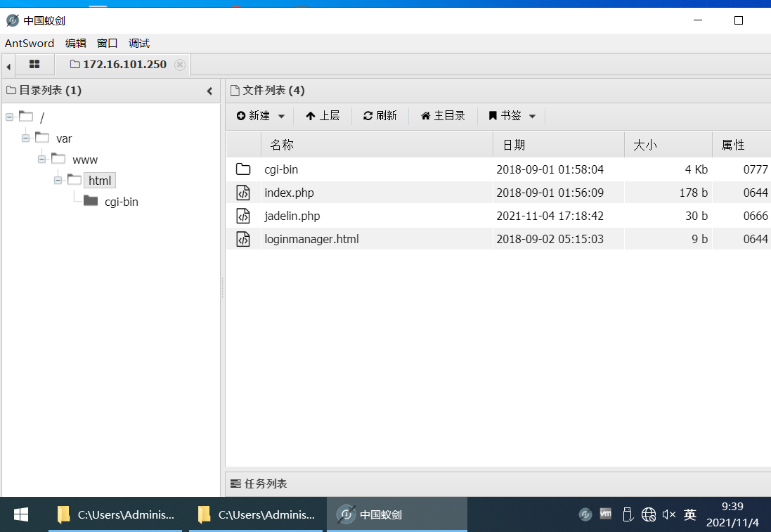
Task: Open first C:\Users\Adminis... taskbar window
Action: point(115,514)
